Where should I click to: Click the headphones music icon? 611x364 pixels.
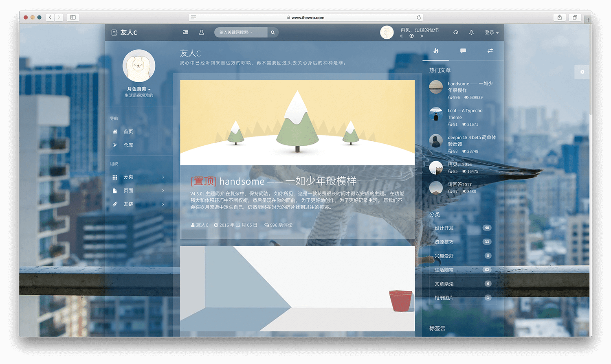point(456,32)
